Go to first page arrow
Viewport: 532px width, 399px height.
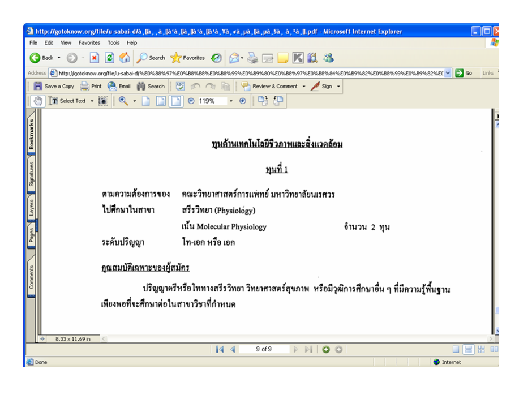click(220, 349)
